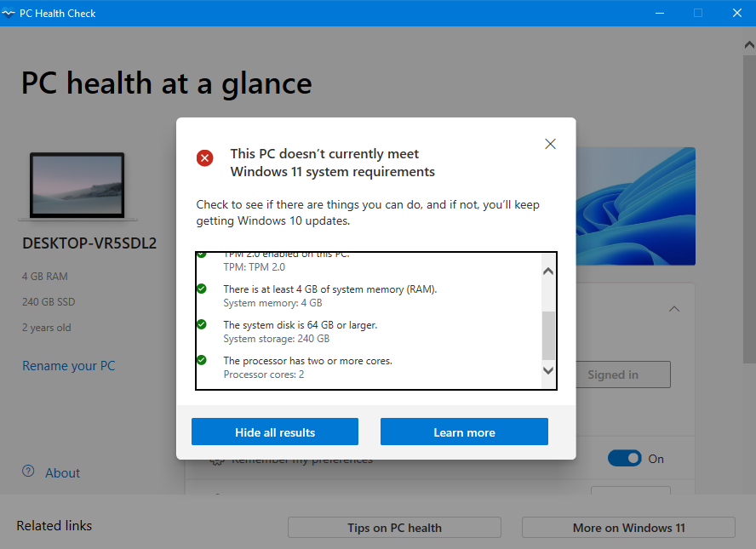The image size is (756, 549).
Task: Click the main window vertical scrollbar thumb
Action: point(749,209)
